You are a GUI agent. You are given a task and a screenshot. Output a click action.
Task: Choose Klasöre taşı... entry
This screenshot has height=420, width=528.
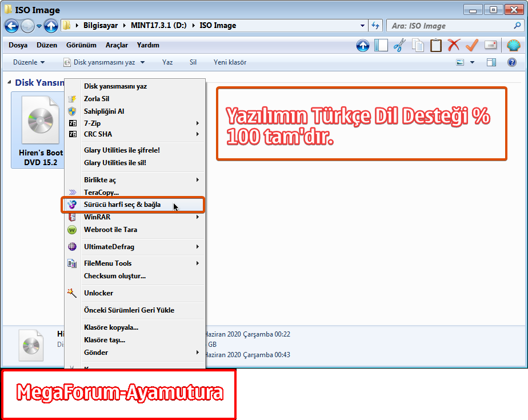(x=135, y=340)
